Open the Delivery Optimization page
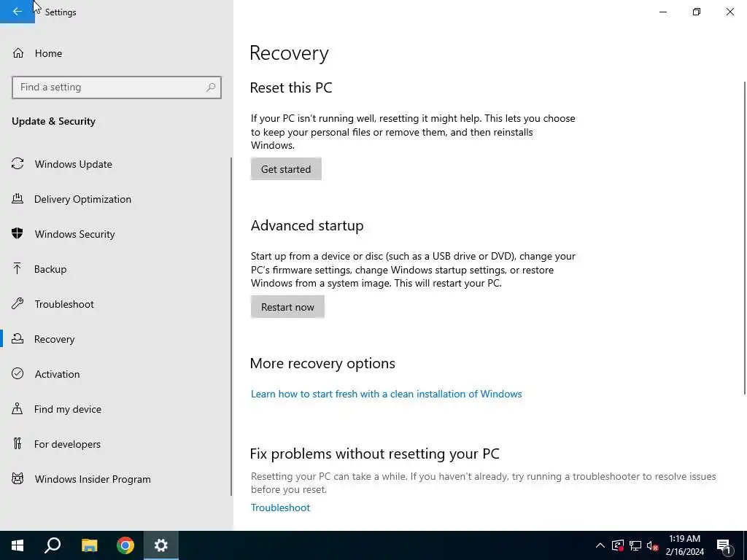Viewport: 747px width, 560px height. pyautogui.click(x=82, y=199)
